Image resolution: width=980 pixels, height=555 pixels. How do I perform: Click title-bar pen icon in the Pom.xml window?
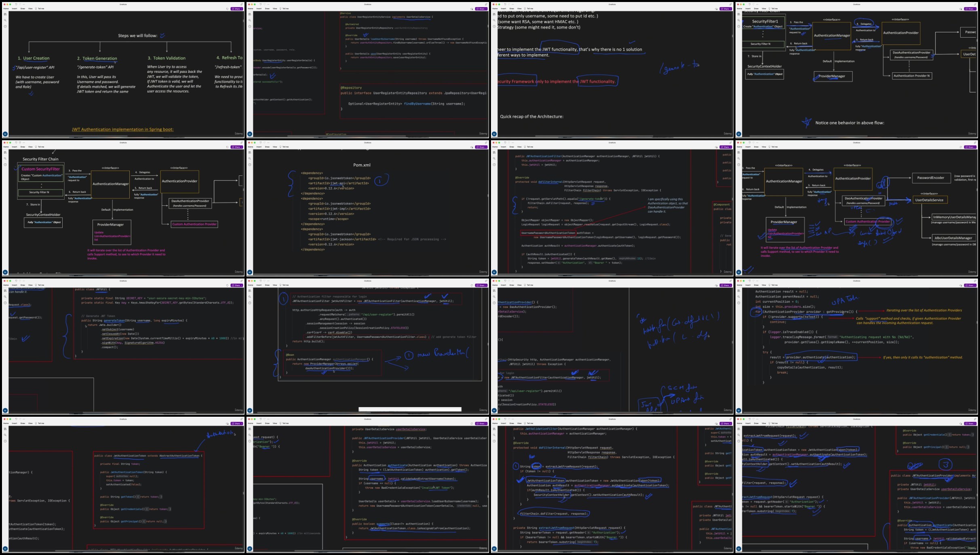[x=486, y=142]
